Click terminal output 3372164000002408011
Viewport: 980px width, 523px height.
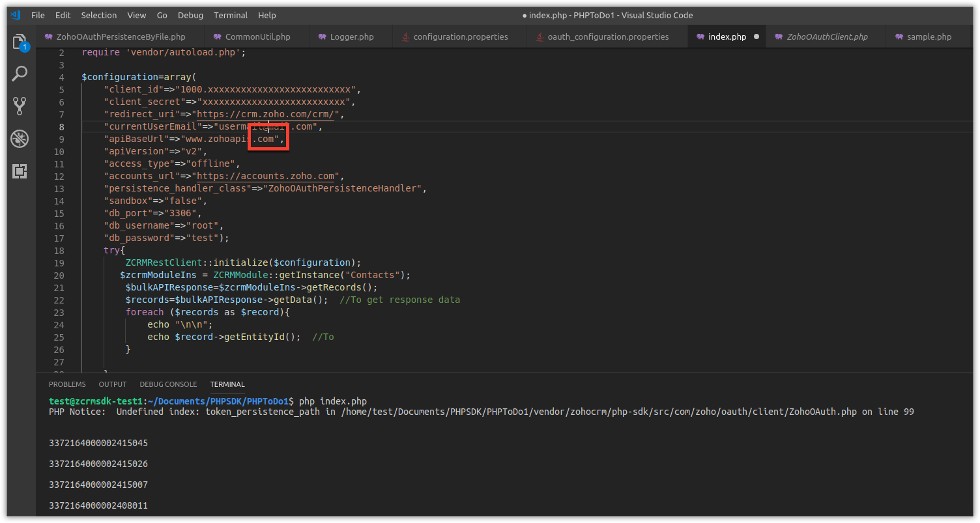(x=98, y=505)
